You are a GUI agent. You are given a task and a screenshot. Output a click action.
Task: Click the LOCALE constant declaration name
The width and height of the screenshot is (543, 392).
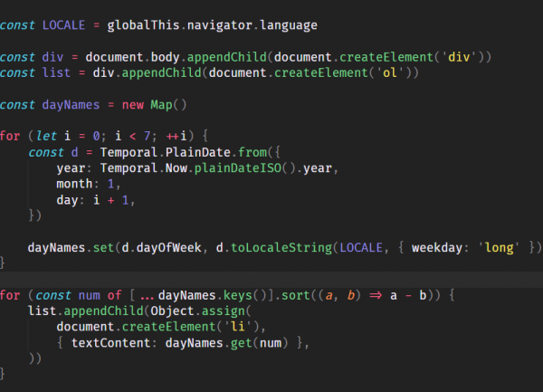tap(63, 25)
